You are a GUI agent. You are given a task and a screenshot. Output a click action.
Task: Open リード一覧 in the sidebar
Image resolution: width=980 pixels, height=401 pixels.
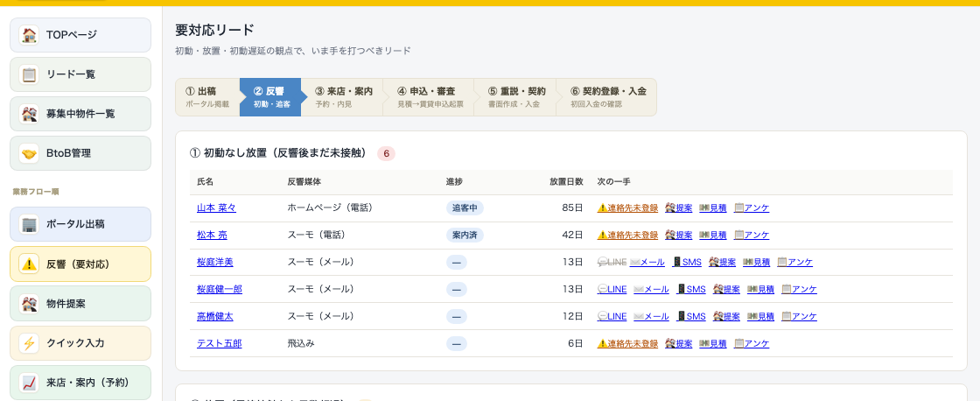point(80,74)
